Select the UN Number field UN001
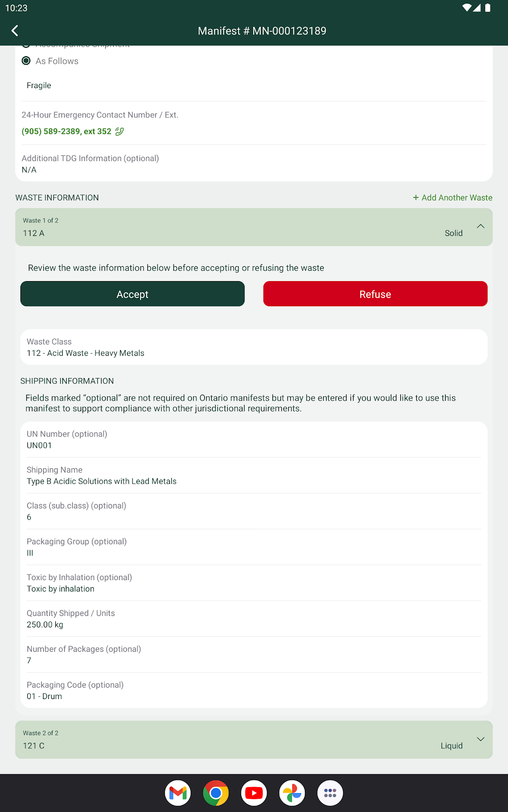The image size is (508, 812). [x=254, y=440]
